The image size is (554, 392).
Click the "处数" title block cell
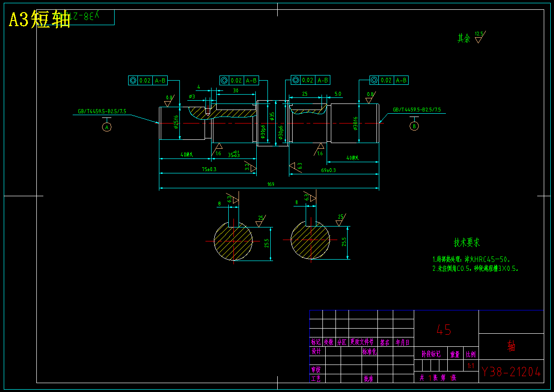(329, 342)
